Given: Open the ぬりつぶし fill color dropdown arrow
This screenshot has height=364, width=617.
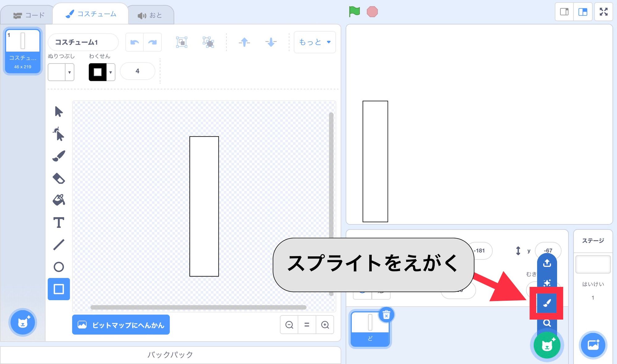Looking at the screenshot, I should (69, 72).
